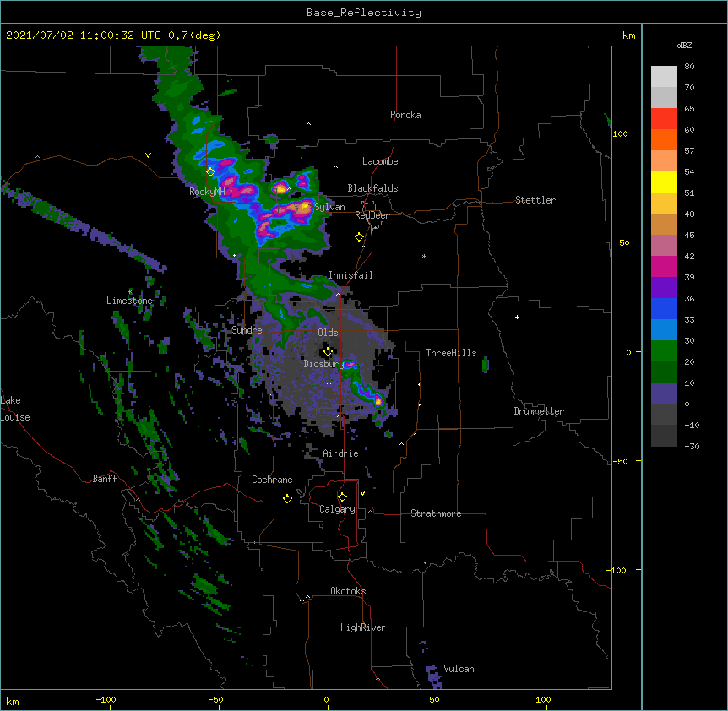Click the Ponoka city label
Image resolution: width=728 pixels, height=711 pixels.
coord(405,115)
